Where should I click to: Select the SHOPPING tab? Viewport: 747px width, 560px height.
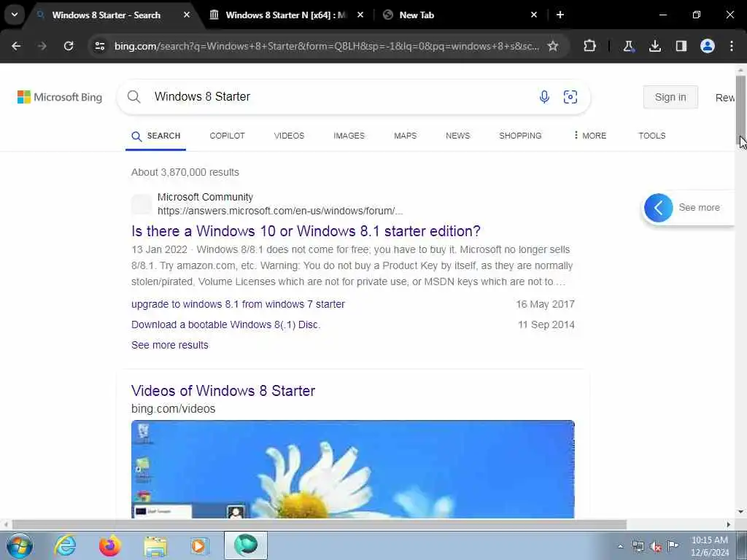[x=520, y=136]
